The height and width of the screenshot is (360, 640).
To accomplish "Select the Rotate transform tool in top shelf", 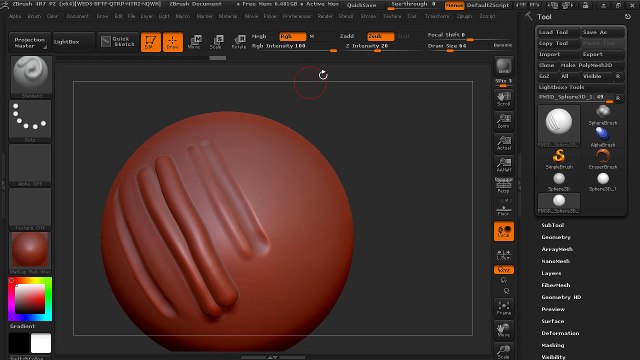I will pyautogui.click(x=238, y=42).
